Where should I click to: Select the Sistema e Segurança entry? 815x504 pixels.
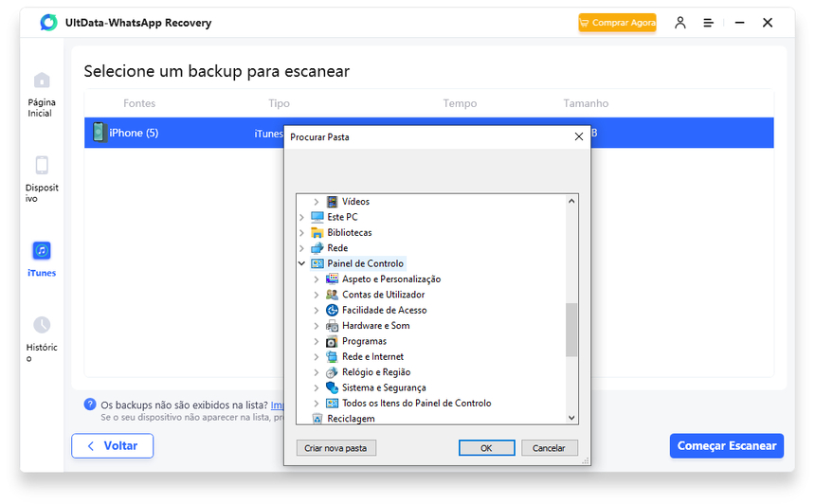coord(384,387)
